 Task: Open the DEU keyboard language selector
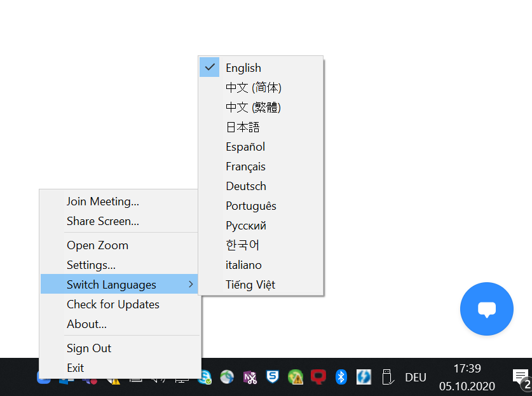pyautogui.click(x=416, y=377)
